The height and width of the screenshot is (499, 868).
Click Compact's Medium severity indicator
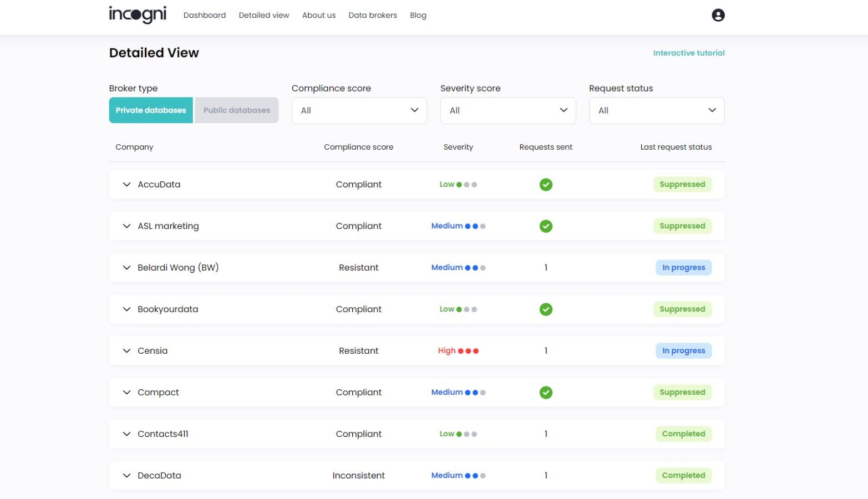458,393
